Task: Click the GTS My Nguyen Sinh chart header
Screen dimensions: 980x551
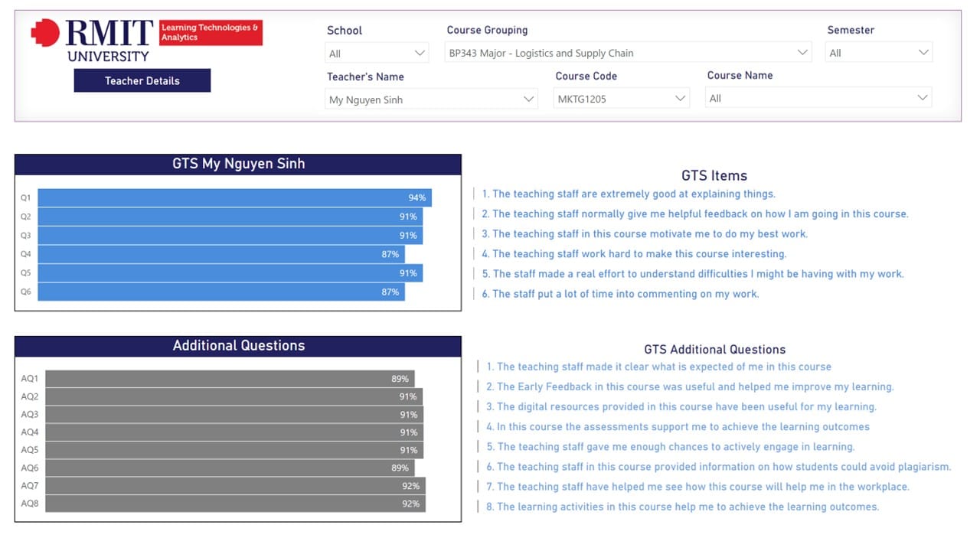Action: 238,165
